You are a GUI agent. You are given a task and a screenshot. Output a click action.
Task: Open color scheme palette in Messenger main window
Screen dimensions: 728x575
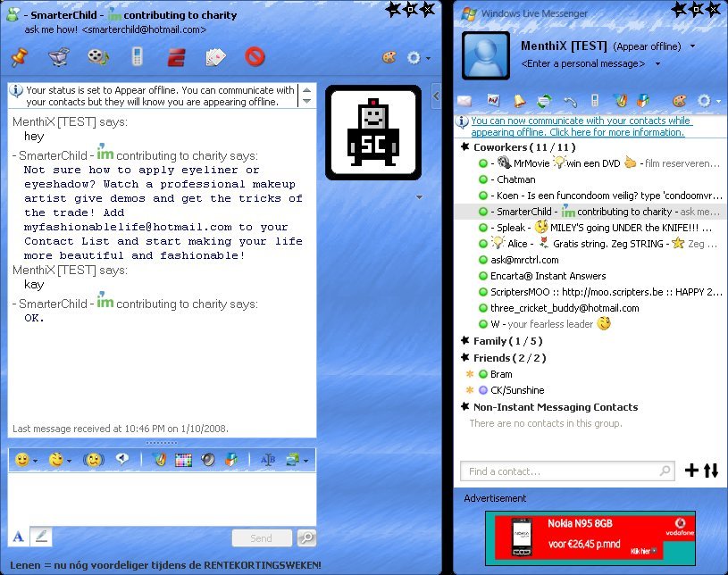[679, 101]
